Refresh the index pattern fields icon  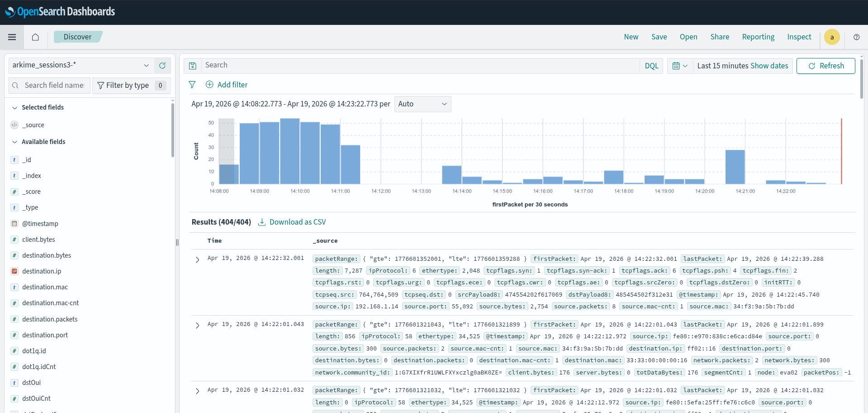pyautogui.click(x=162, y=66)
